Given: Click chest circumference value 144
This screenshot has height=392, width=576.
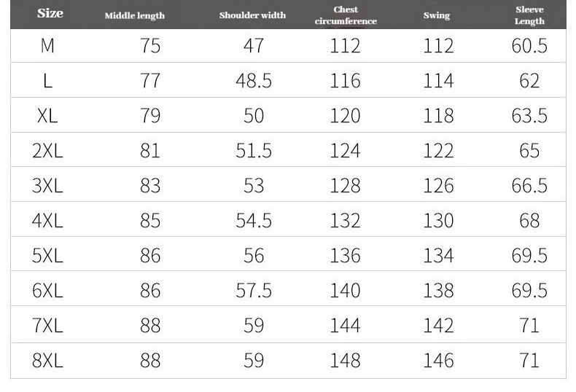Looking at the screenshot, I should [x=345, y=326].
